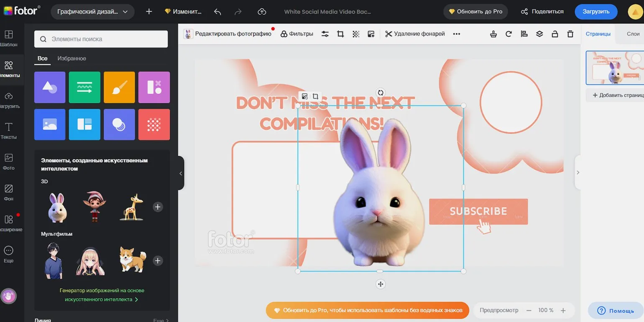Switch to the Слои tab
The image size is (644, 322).
click(x=633, y=34)
